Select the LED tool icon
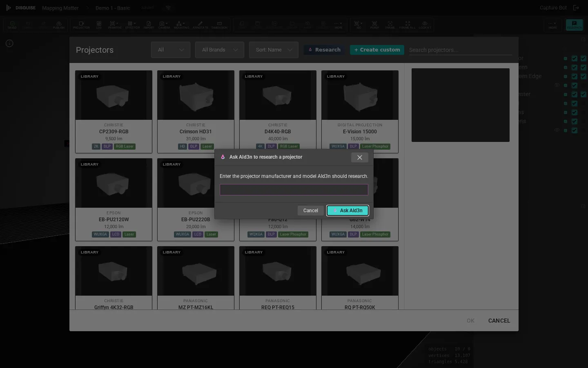Screen dimensions: 588x368 tap(99, 25)
